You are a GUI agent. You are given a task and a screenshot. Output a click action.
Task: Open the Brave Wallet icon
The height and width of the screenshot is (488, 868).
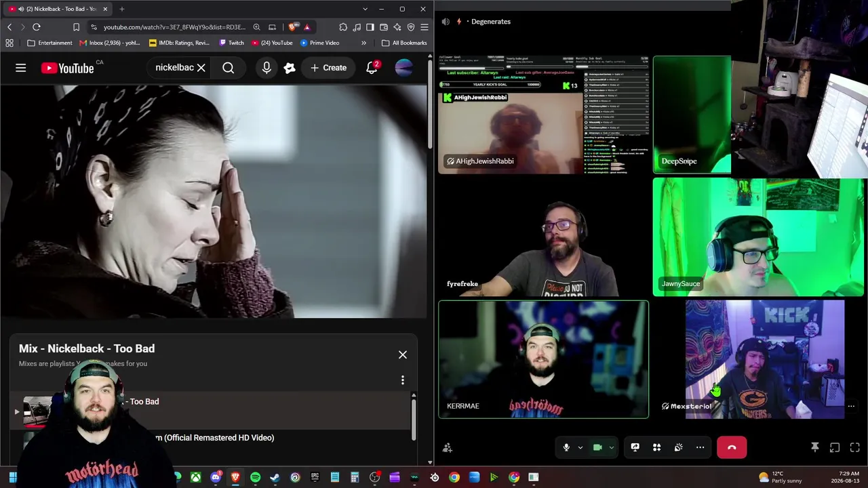pyautogui.click(x=384, y=27)
